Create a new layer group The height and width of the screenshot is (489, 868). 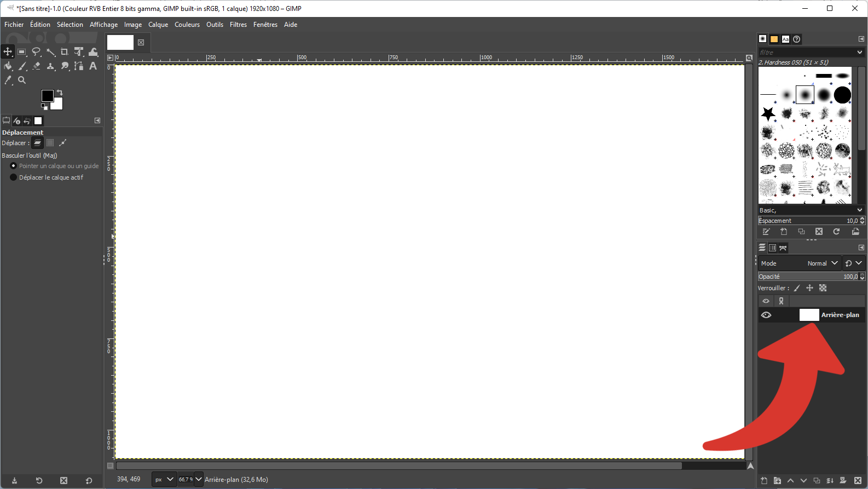[777, 481]
